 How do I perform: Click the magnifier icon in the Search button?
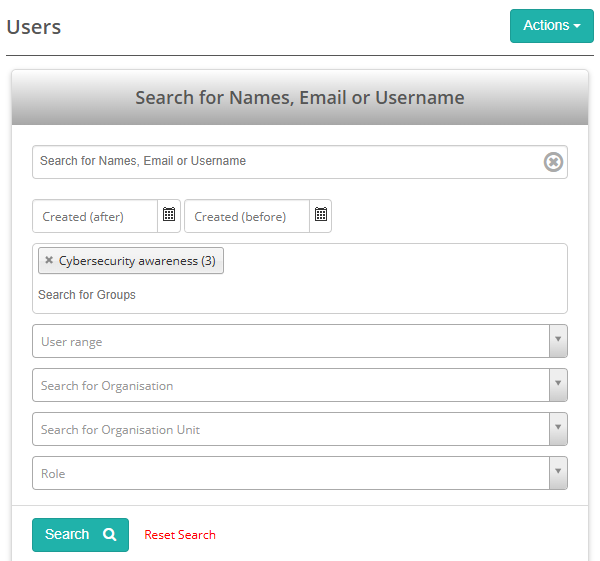(x=110, y=535)
